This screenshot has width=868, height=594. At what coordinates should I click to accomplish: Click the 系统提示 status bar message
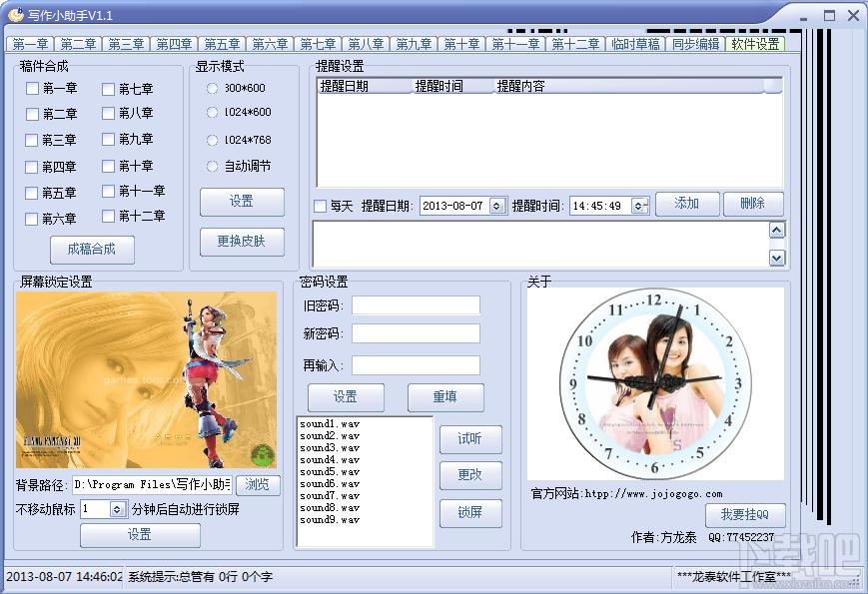[201, 577]
